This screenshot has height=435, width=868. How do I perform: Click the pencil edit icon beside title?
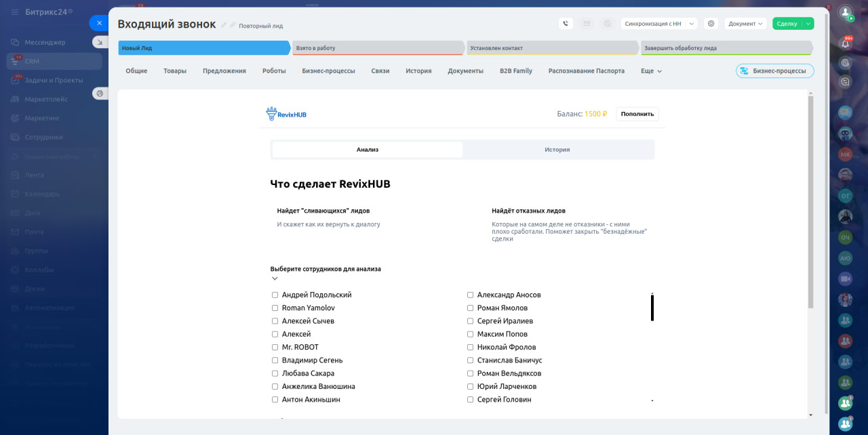(x=224, y=25)
